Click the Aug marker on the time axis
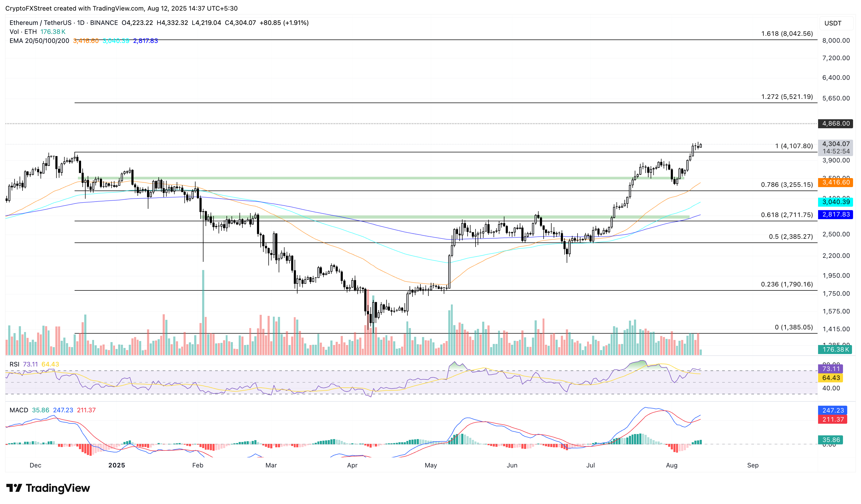This screenshot has width=861, height=504. (671, 465)
